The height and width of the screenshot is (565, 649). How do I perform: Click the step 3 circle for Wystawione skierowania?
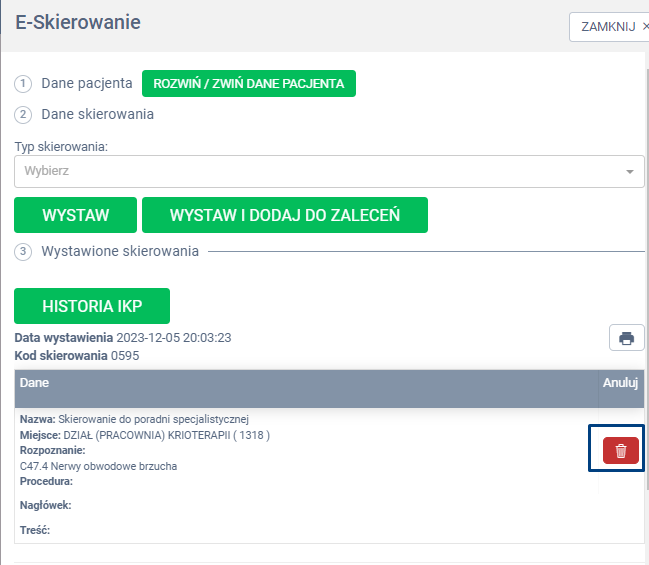click(x=24, y=251)
